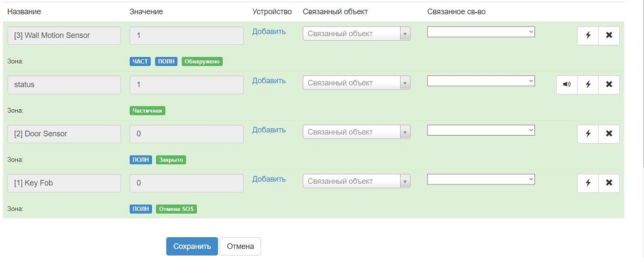
Task: Delete the Wall Motion Sensor row
Action: click(x=609, y=36)
